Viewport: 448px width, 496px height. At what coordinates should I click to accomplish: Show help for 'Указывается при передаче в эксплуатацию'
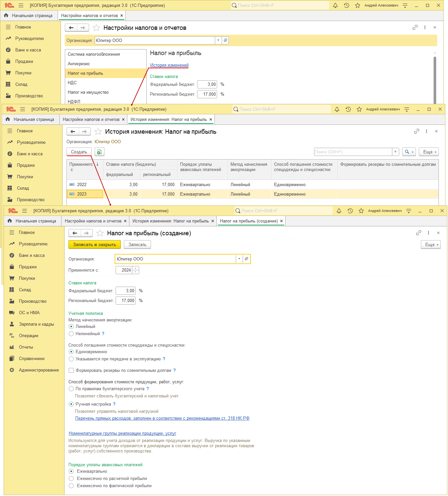point(164,359)
